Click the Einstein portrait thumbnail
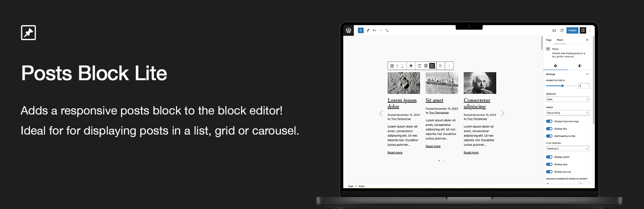 [480, 83]
